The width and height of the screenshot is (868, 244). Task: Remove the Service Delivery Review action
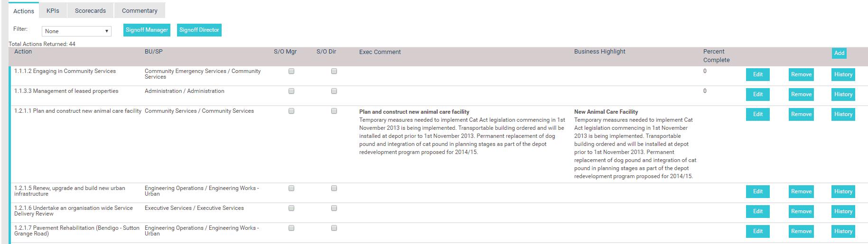tap(801, 211)
